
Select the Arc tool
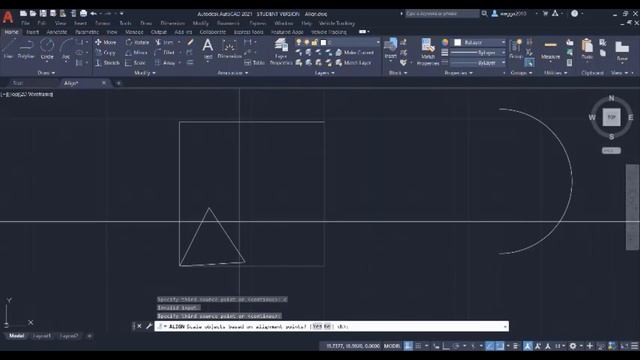[x=66, y=49]
